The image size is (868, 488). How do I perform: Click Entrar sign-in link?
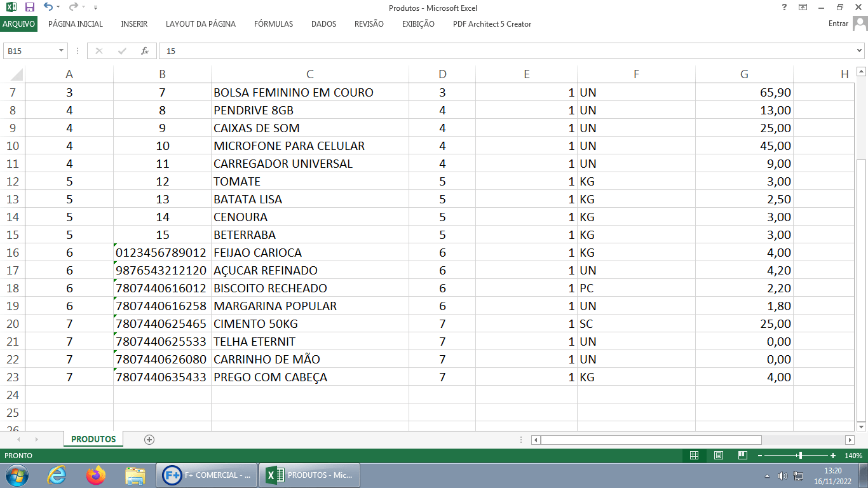tap(838, 24)
